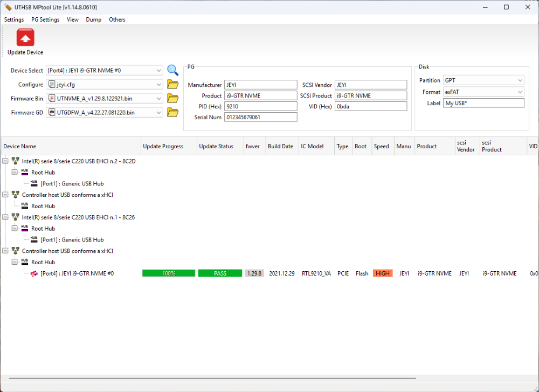Open the Dump menu
Image resolution: width=539 pixels, height=392 pixels.
click(x=93, y=19)
